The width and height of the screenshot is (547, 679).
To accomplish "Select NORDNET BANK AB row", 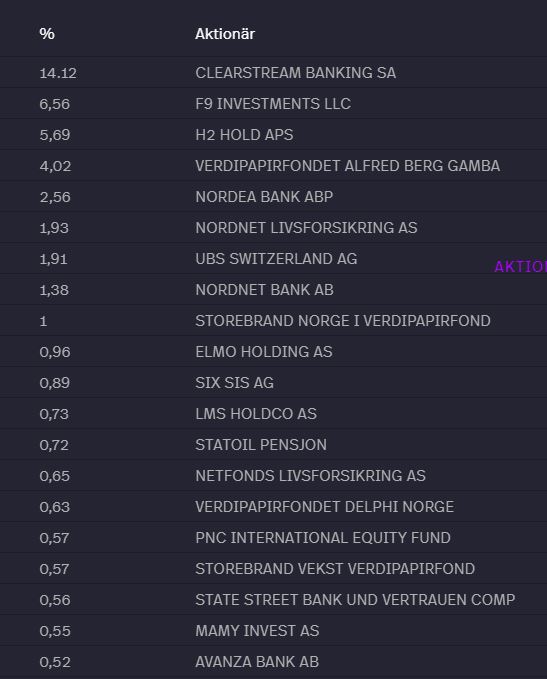I will pos(273,290).
